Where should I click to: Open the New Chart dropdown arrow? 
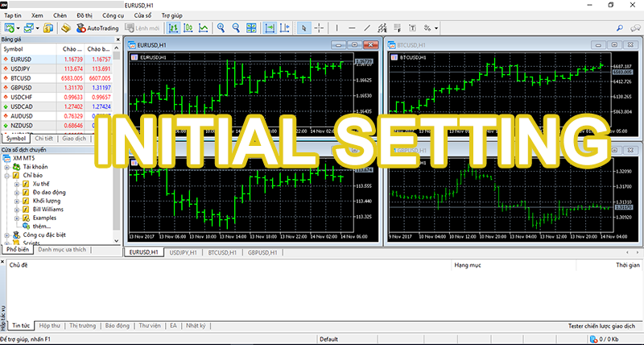pyautogui.click(x=18, y=28)
